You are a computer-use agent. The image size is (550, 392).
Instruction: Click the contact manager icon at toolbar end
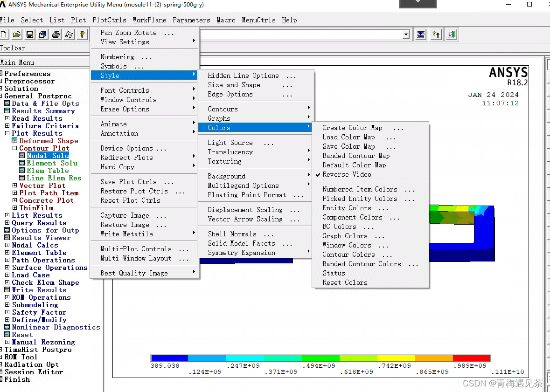coord(452,34)
